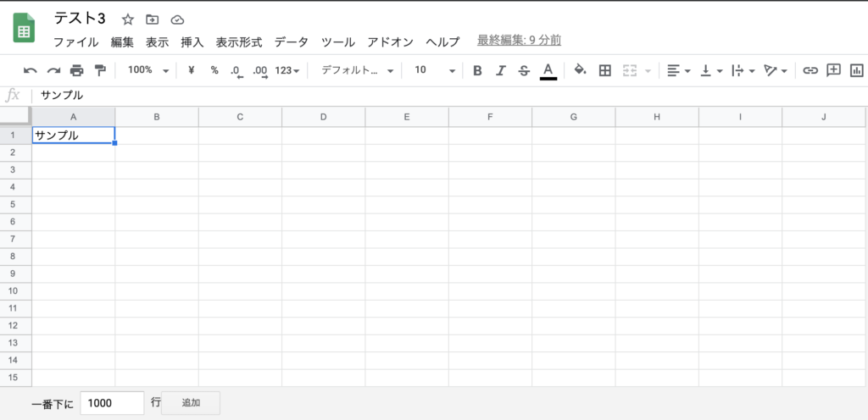The width and height of the screenshot is (868, 420).
Task: Click the undo arrow icon
Action: [x=31, y=70]
